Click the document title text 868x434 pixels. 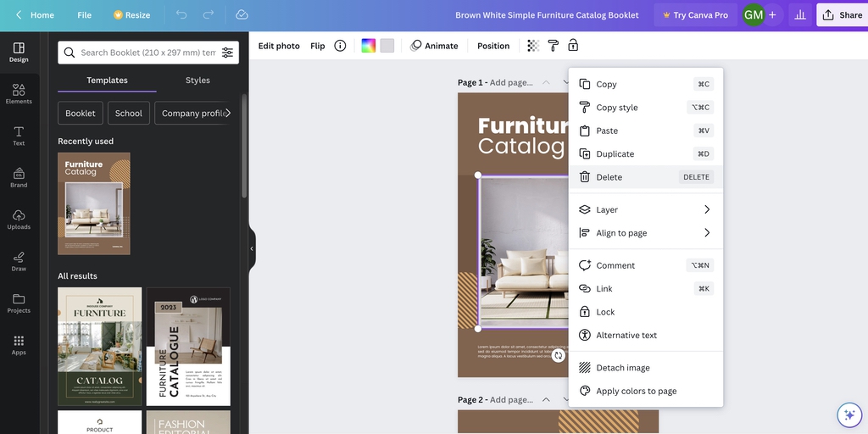(547, 15)
